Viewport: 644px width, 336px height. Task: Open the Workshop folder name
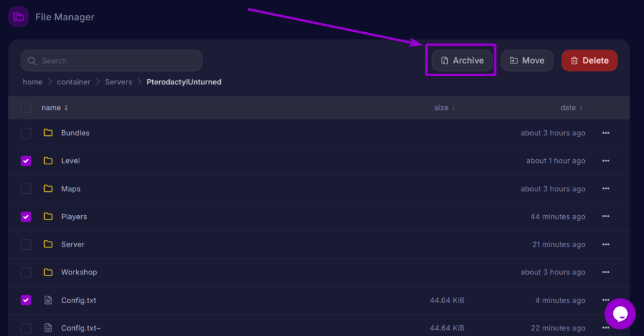[79, 272]
